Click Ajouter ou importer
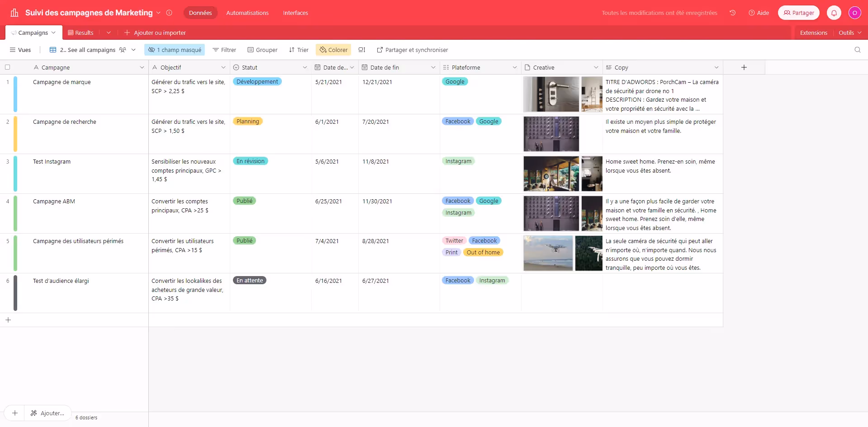This screenshot has width=868, height=427. [x=155, y=33]
